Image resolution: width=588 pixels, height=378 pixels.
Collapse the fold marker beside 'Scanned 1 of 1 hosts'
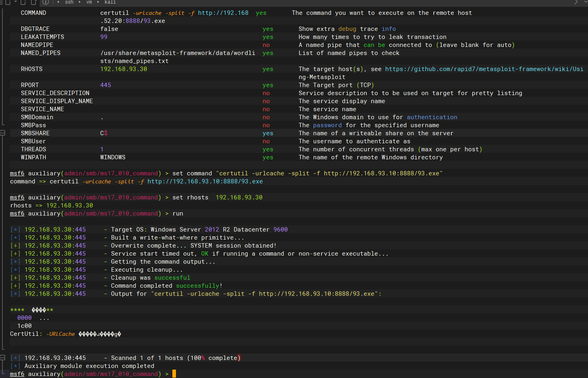pos(2,358)
